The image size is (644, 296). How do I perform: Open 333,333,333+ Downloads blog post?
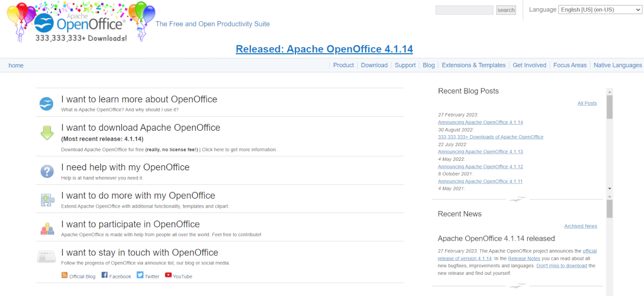[x=491, y=137]
